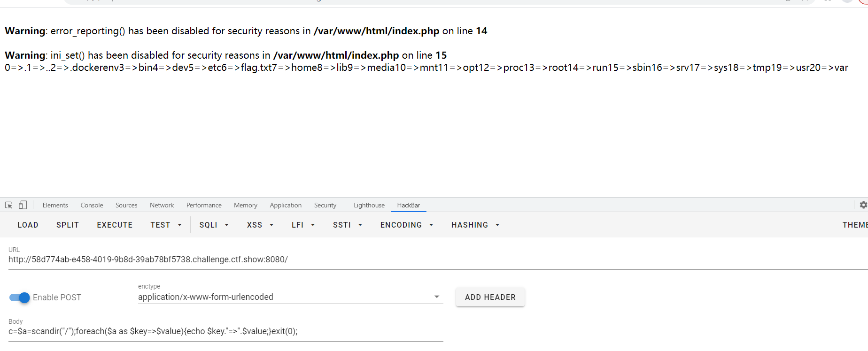Viewport: 868px width, 351px height.
Task: Open DevTools settings gear icon
Action: coord(863,205)
